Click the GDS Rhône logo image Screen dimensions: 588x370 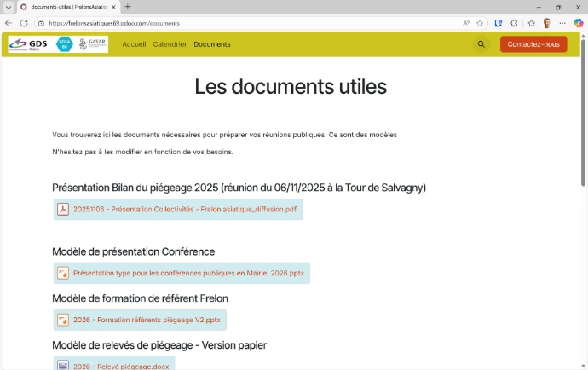(x=30, y=44)
